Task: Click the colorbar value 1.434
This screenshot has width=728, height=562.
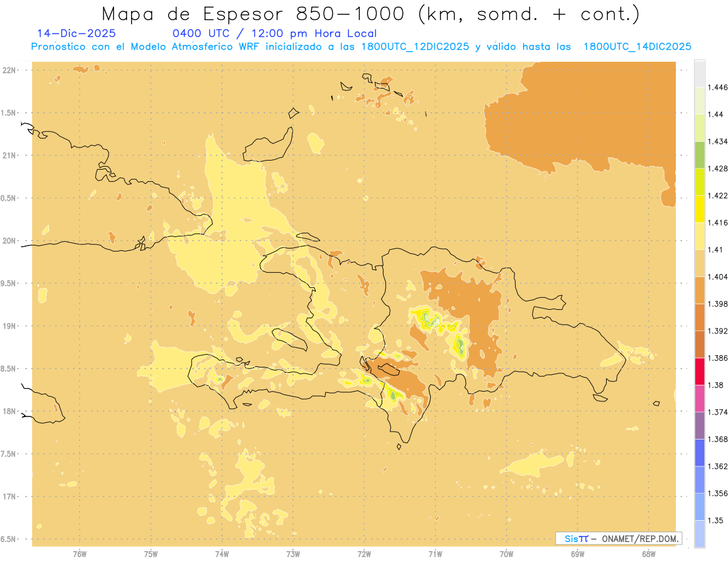Action: pos(718,141)
